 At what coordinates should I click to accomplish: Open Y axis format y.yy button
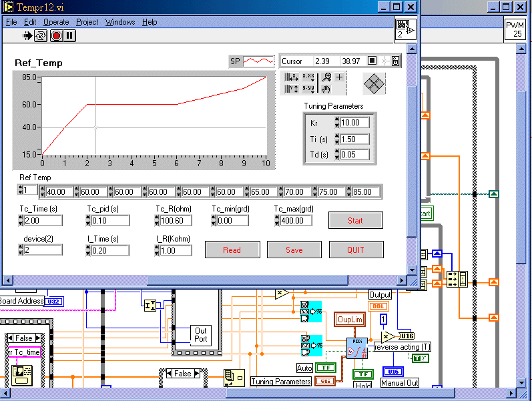308,89
